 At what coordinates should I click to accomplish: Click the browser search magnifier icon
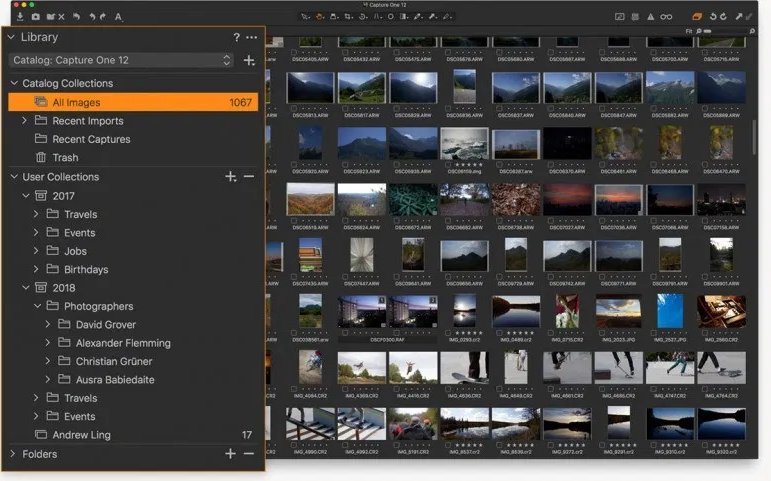(751, 31)
